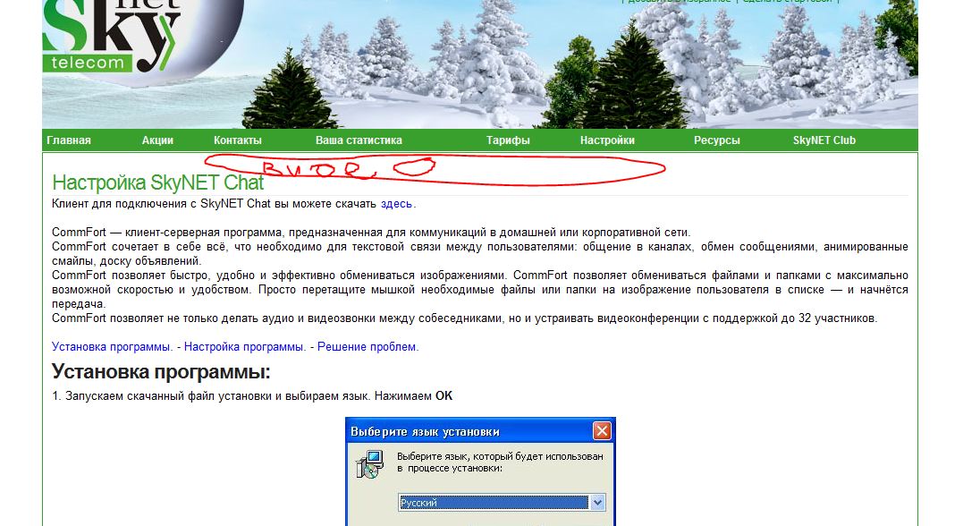Open Ваша статистика in the navigation bar
This screenshot has height=526, width=980.
359,140
